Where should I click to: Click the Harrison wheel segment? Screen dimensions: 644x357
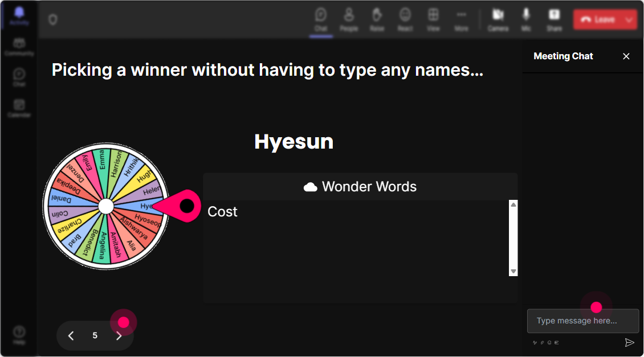point(117,164)
